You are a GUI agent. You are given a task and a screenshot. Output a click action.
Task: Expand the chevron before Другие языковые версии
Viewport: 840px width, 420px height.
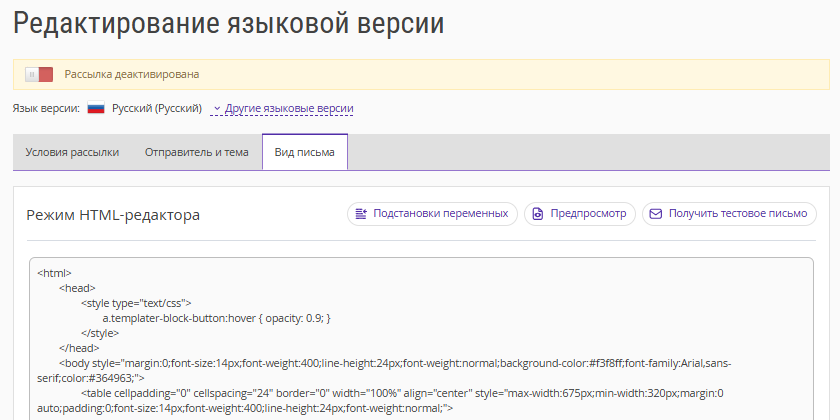217,108
